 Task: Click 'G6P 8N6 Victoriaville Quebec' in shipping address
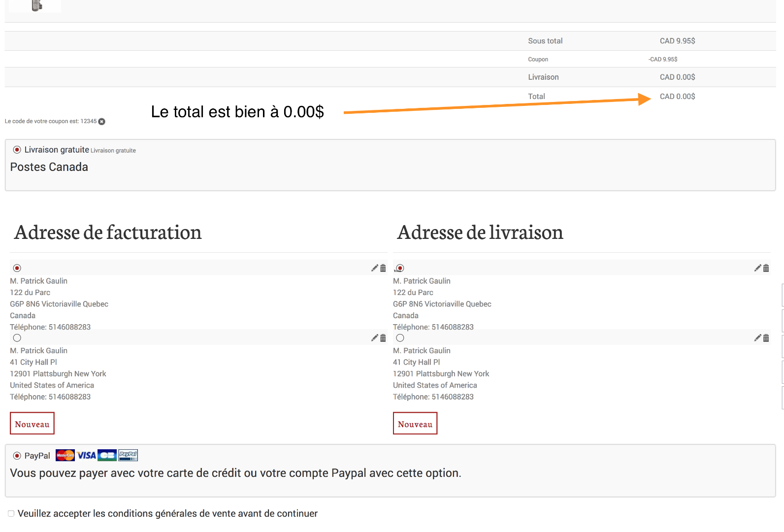[x=442, y=304]
